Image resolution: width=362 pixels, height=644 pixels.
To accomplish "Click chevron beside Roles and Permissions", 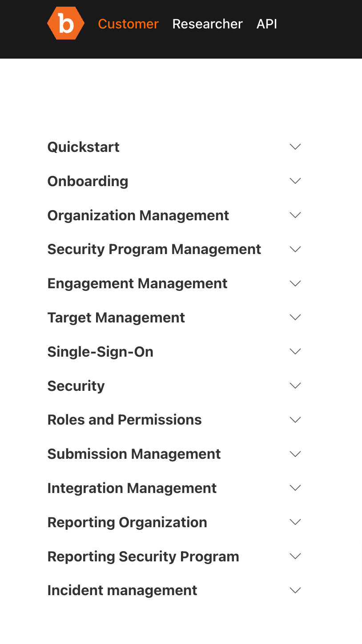I will tap(295, 420).
